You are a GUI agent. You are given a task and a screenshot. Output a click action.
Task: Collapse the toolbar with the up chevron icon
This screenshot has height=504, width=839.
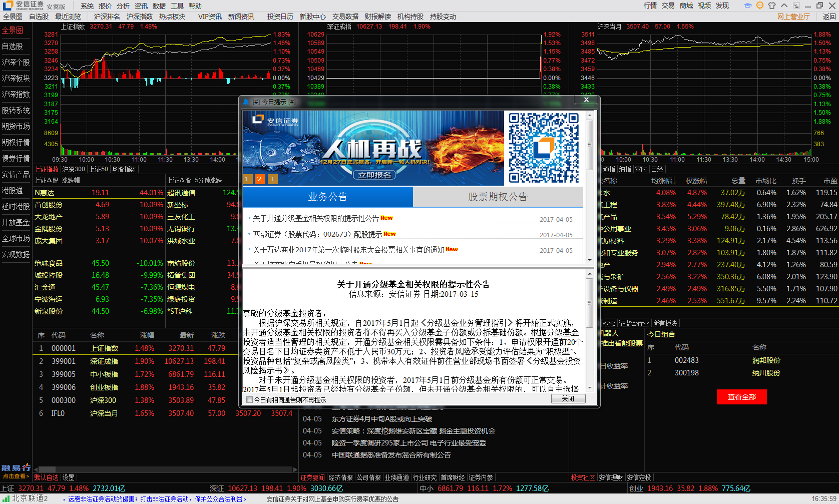(x=784, y=6)
